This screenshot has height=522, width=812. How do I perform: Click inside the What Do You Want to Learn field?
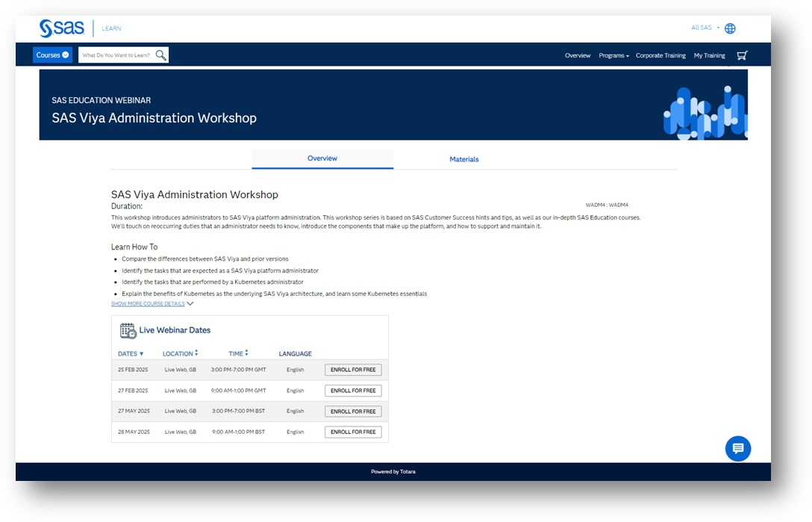pos(116,55)
